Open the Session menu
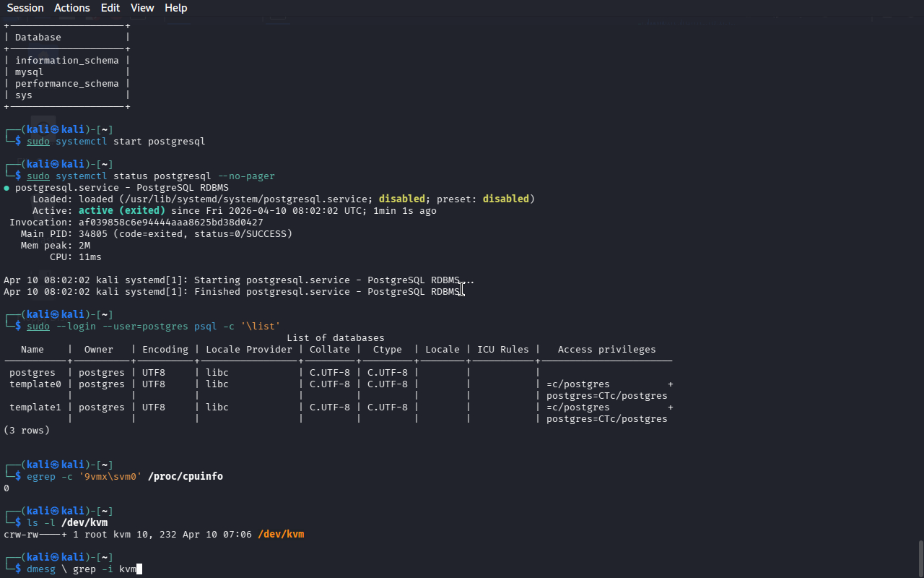The width and height of the screenshot is (924, 578). tap(25, 8)
